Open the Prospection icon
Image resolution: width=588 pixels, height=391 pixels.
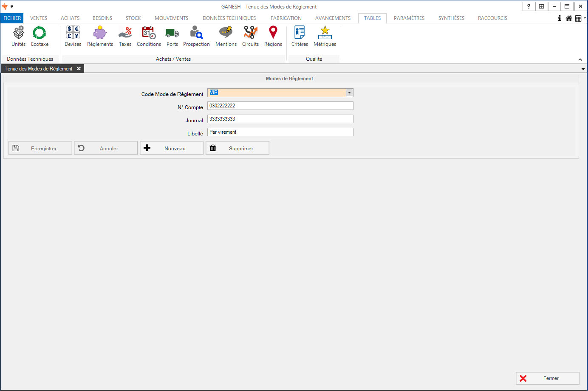click(x=196, y=33)
